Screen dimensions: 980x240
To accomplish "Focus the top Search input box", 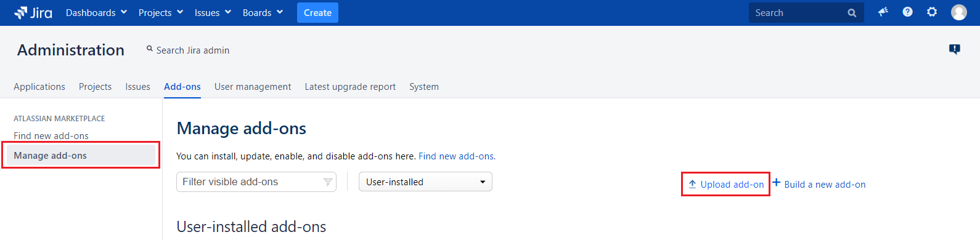I will pos(806,13).
